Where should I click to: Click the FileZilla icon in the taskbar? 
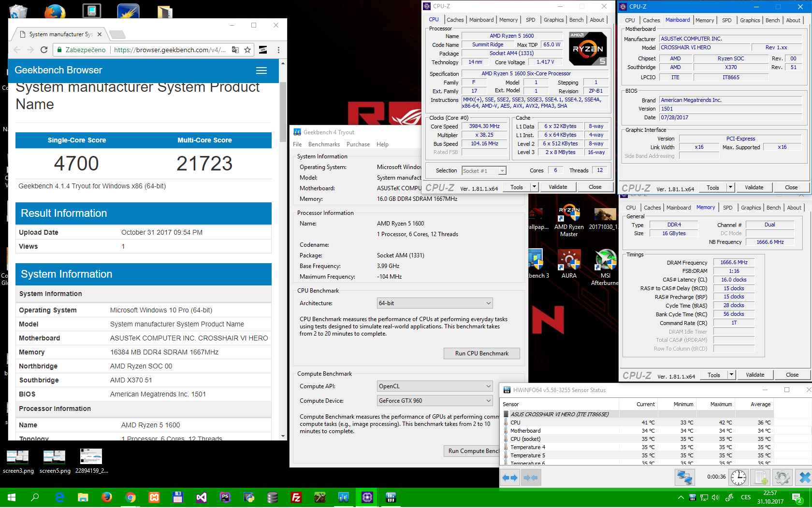[x=296, y=497]
